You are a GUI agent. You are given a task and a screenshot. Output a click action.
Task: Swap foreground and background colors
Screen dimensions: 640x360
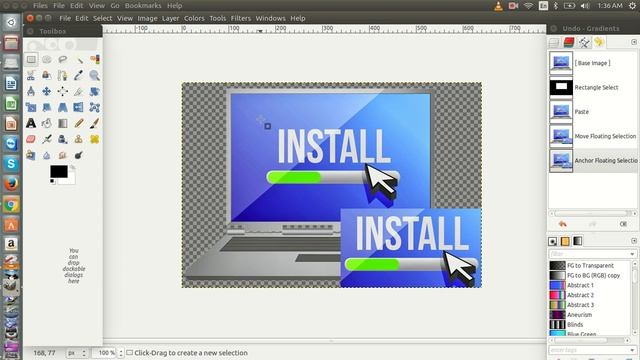pos(72,168)
